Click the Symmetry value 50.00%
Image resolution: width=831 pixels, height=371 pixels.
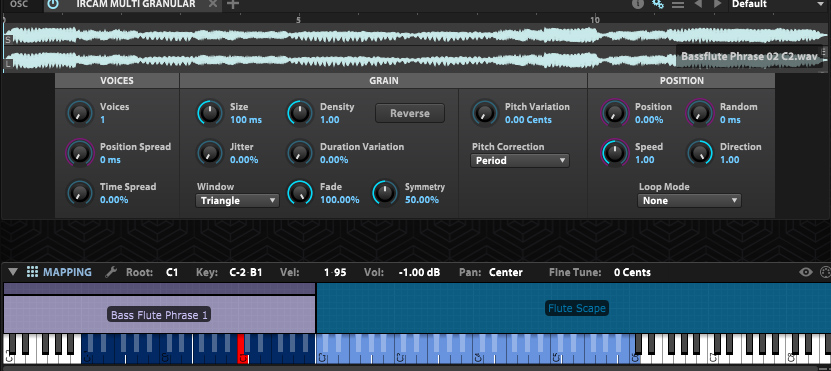pos(422,200)
